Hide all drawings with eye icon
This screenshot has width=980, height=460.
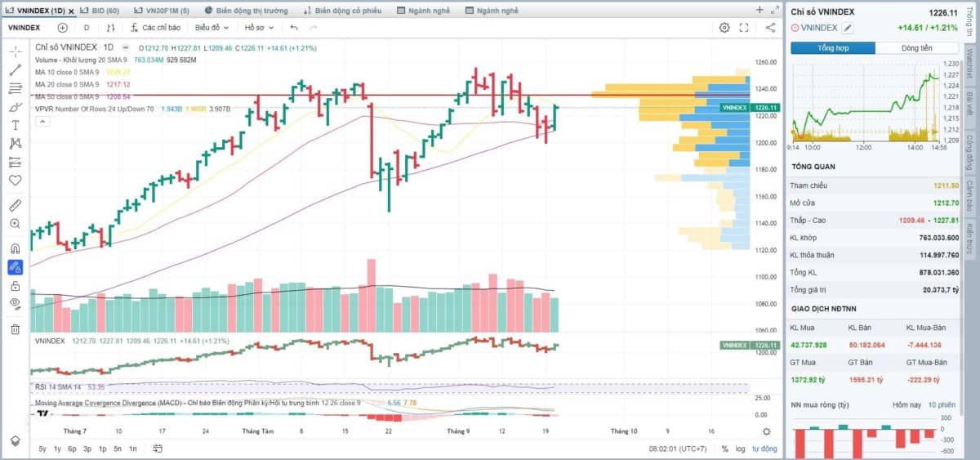coord(15,304)
